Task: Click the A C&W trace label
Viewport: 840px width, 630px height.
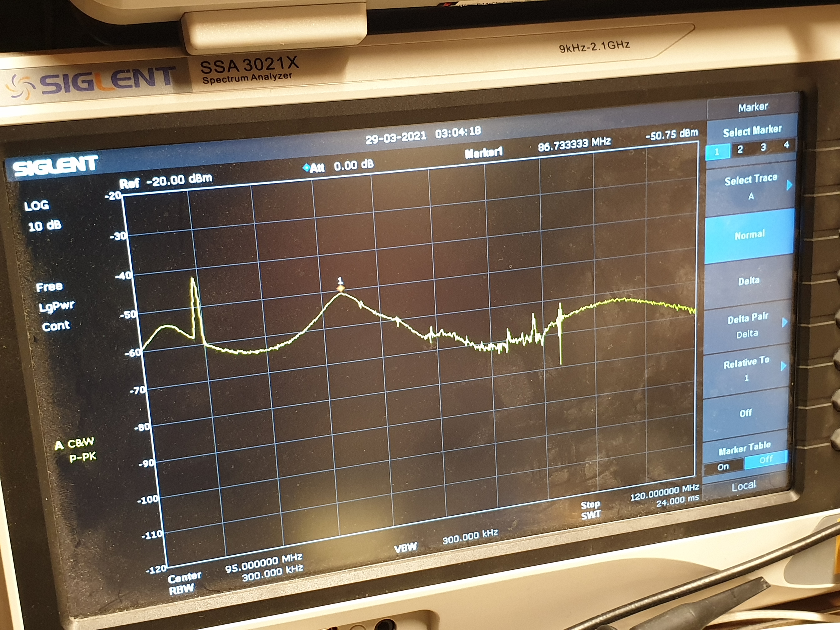Action: [x=74, y=444]
